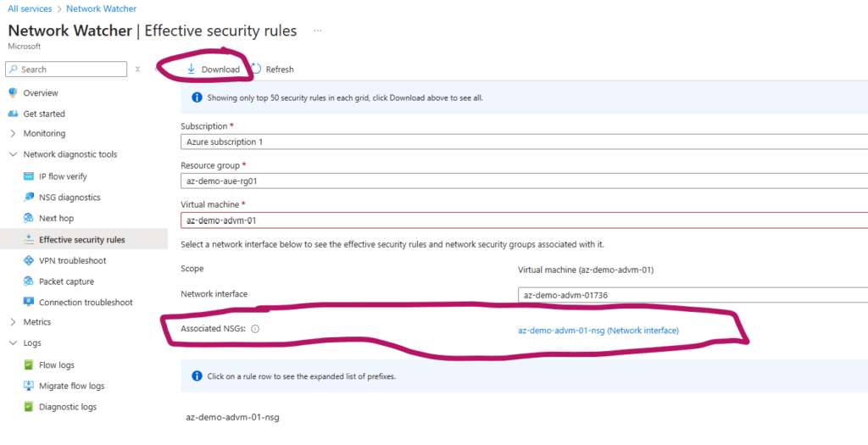The height and width of the screenshot is (445, 868).
Task: Select the Packet capture icon
Action: coord(30,281)
